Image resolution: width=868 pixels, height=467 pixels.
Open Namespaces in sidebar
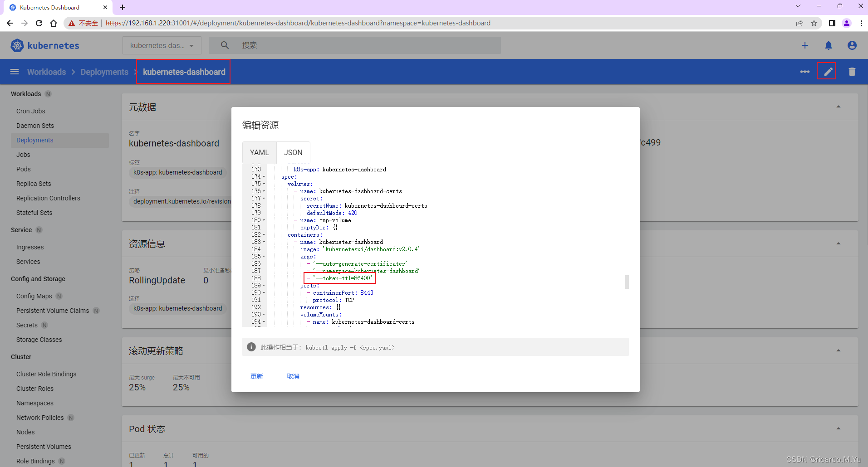35,403
